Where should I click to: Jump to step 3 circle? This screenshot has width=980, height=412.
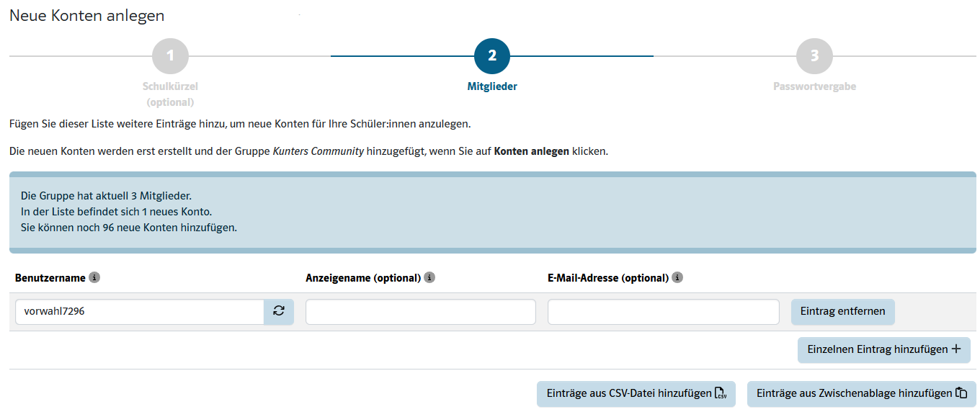(x=814, y=56)
